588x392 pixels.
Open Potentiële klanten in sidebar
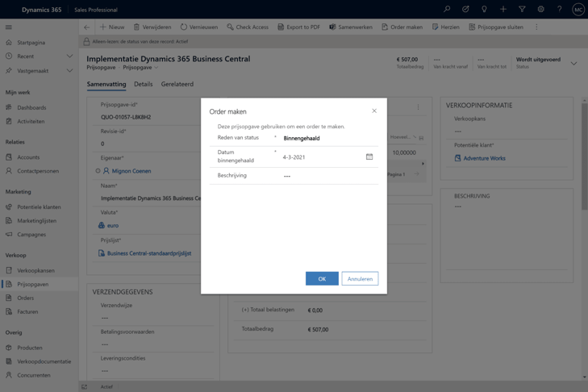39,207
